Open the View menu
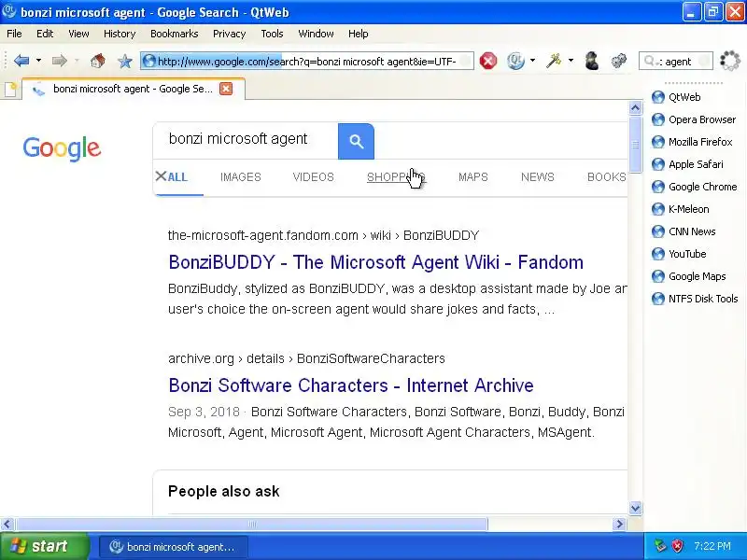747x560 pixels. (x=78, y=34)
